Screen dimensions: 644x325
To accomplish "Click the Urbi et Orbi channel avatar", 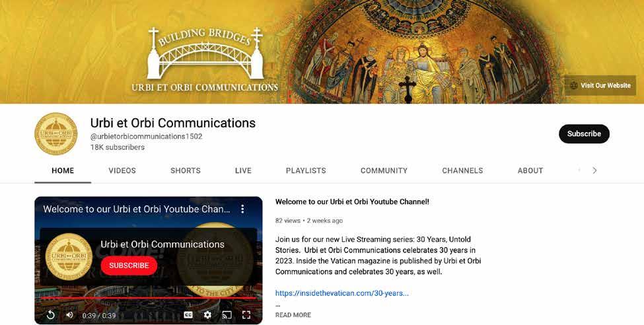I will pos(56,134).
